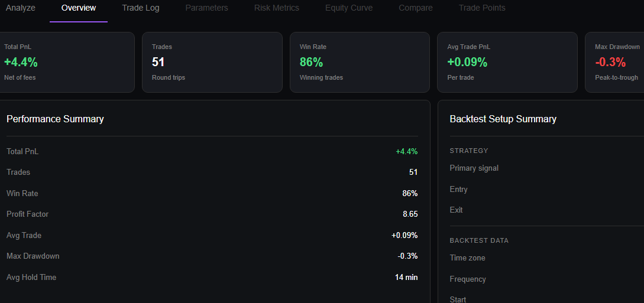Click the Avg Hold Time row label
644x303 pixels.
tap(31, 277)
